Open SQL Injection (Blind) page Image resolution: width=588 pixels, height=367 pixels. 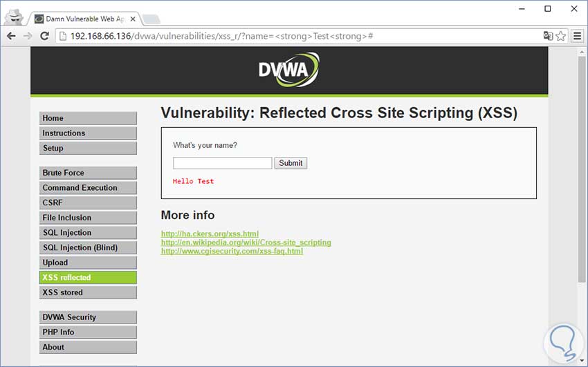pyautogui.click(x=88, y=247)
